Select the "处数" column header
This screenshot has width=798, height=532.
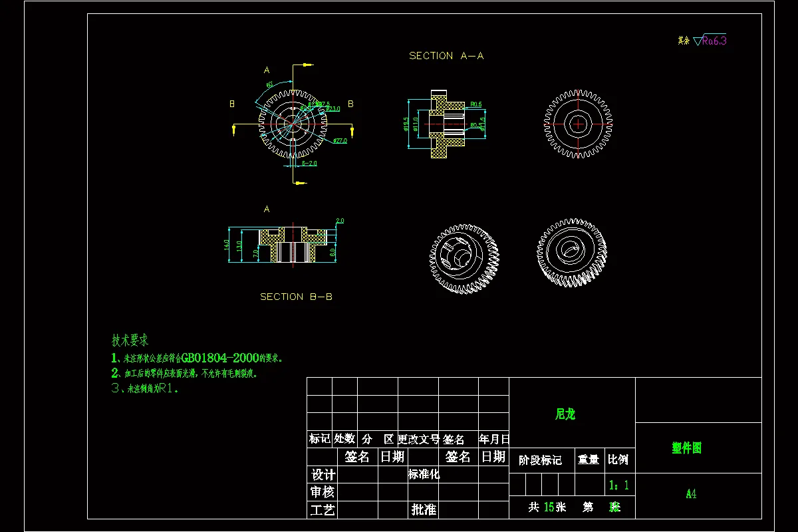344,440
